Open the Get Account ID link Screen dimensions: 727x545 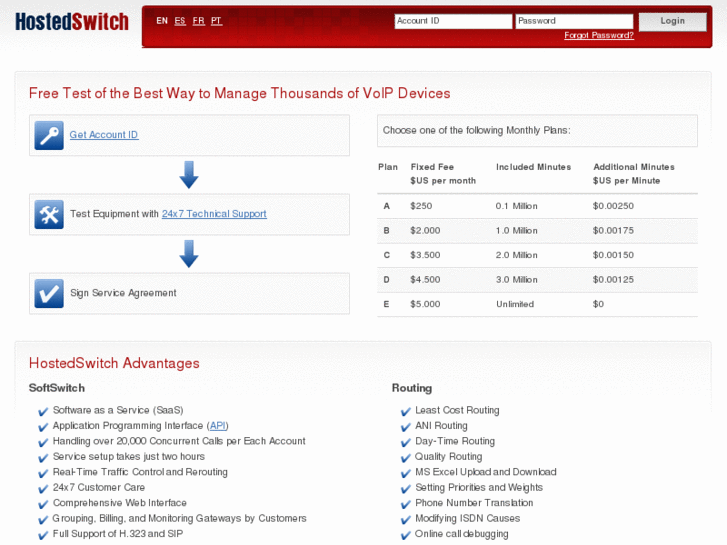pos(104,135)
